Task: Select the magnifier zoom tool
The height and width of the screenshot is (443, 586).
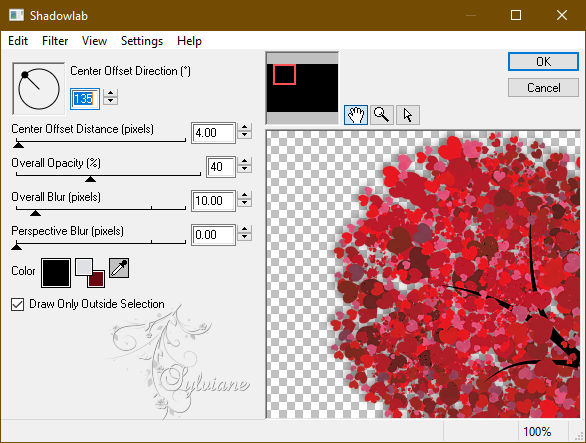Action: [x=382, y=115]
